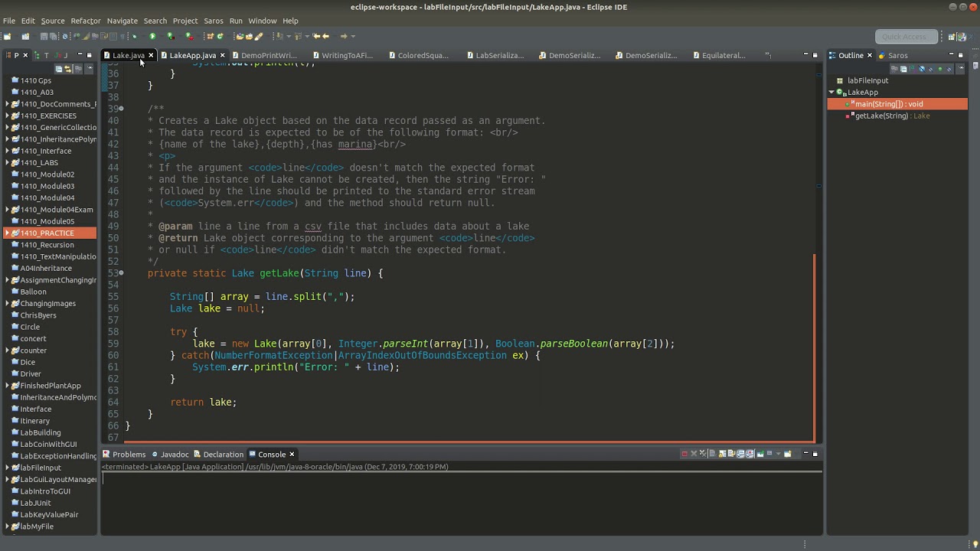980x551 pixels.
Task: Open the Saros menu
Action: 214,21
